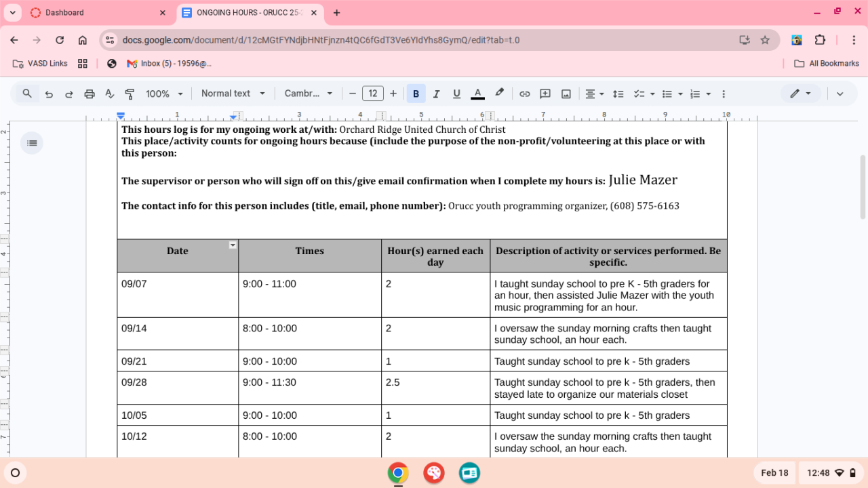Open the All Bookmarks folder
Screen dimensions: 868x488
click(827, 63)
